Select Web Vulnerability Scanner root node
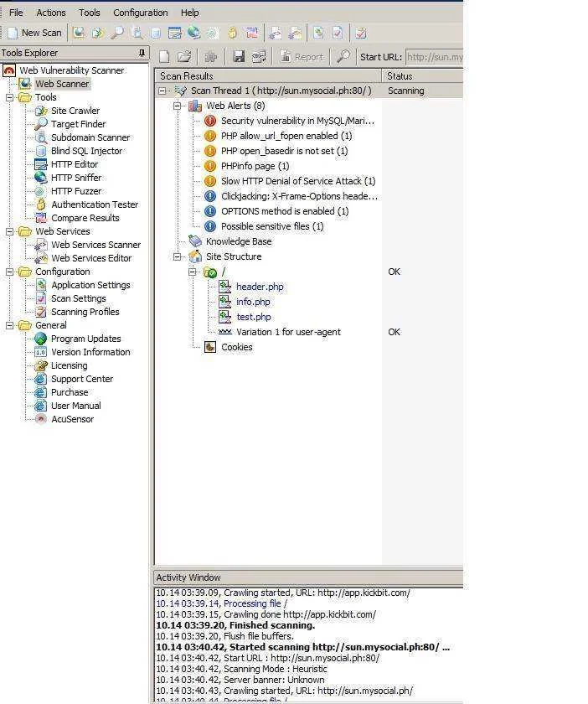 [x=71, y=70]
